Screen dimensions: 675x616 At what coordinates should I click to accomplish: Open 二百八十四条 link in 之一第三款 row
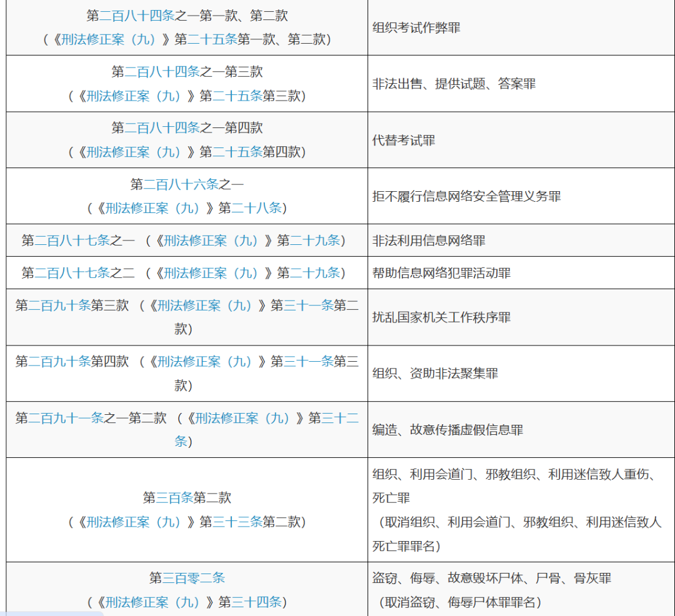tap(162, 72)
